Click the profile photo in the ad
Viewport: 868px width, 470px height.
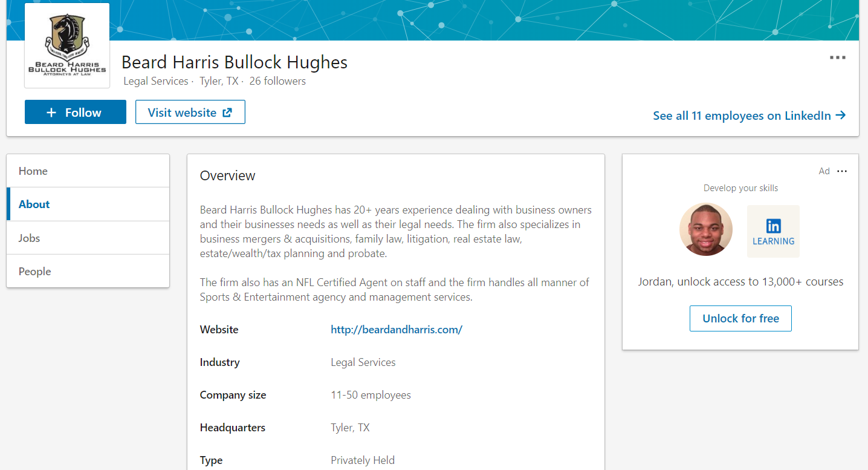pyautogui.click(x=706, y=229)
